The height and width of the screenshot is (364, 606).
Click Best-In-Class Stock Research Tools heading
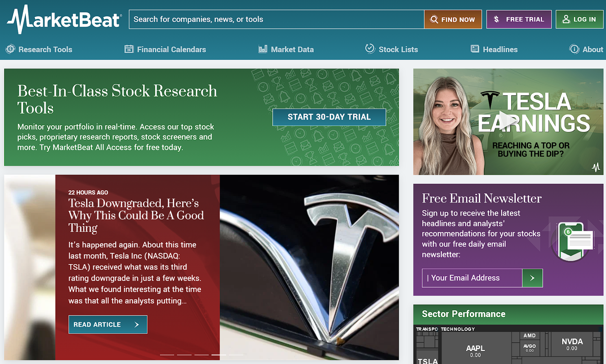tap(117, 99)
